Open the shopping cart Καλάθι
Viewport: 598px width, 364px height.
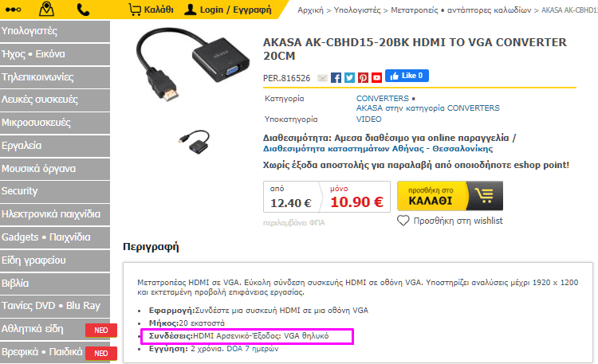(151, 10)
